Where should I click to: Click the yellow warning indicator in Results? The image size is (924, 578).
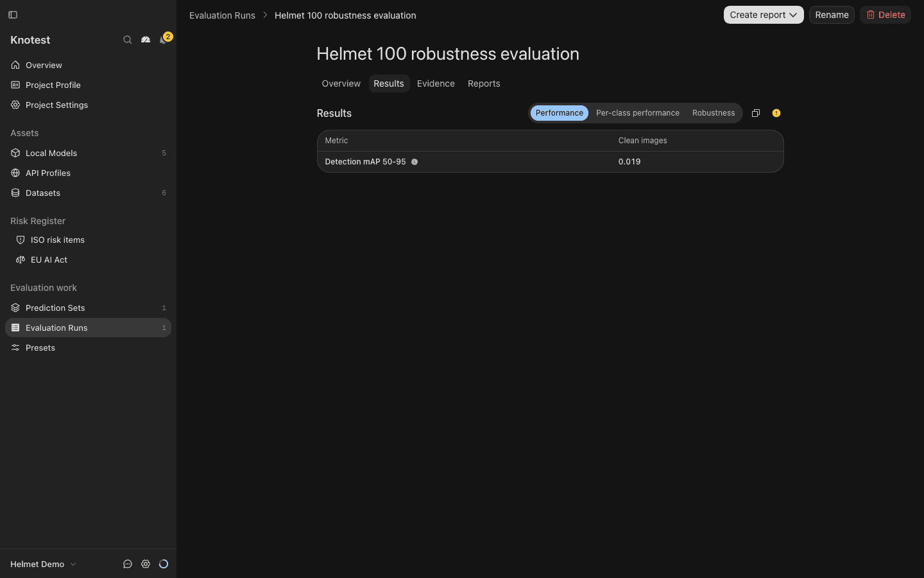click(x=776, y=113)
